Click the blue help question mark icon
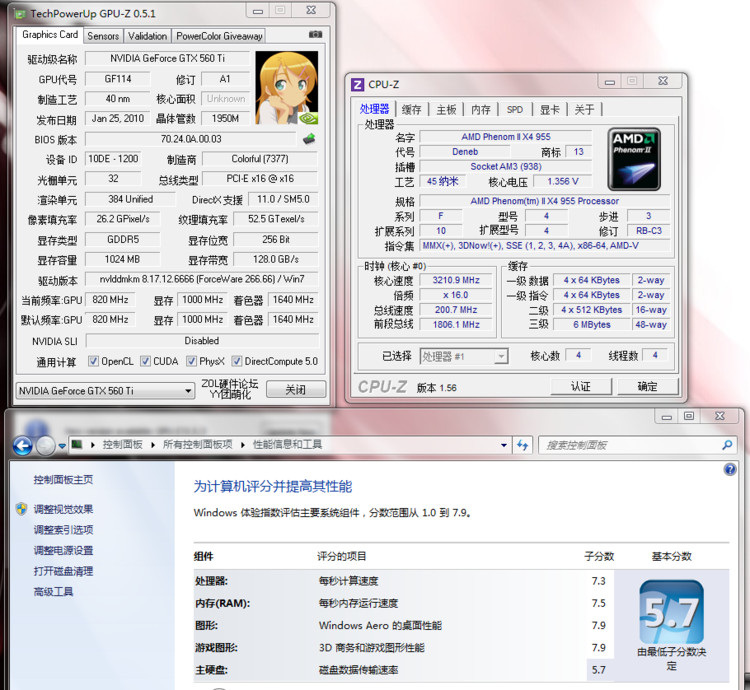The height and width of the screenshot is (690, 750). click(x=730, y=469)
